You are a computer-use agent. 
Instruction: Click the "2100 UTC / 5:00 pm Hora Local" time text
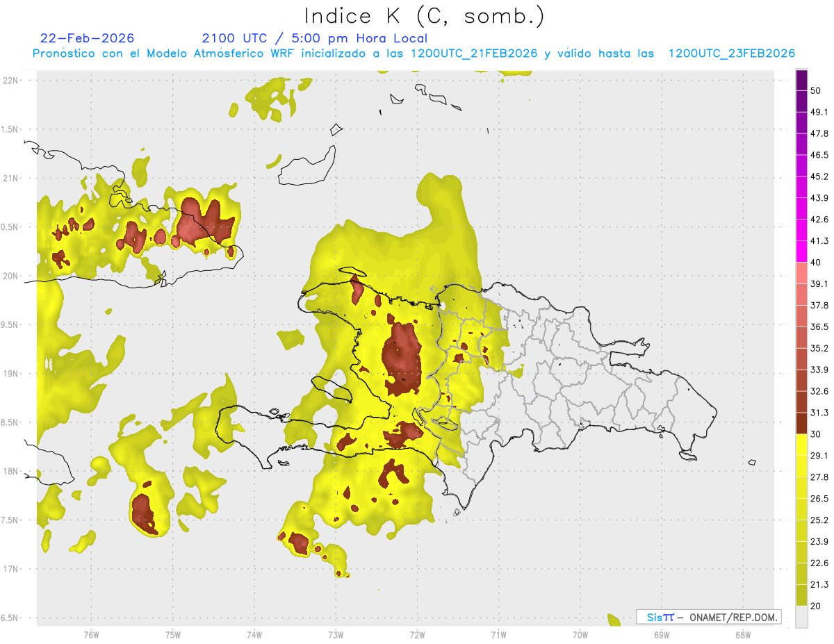click(315, 38)
